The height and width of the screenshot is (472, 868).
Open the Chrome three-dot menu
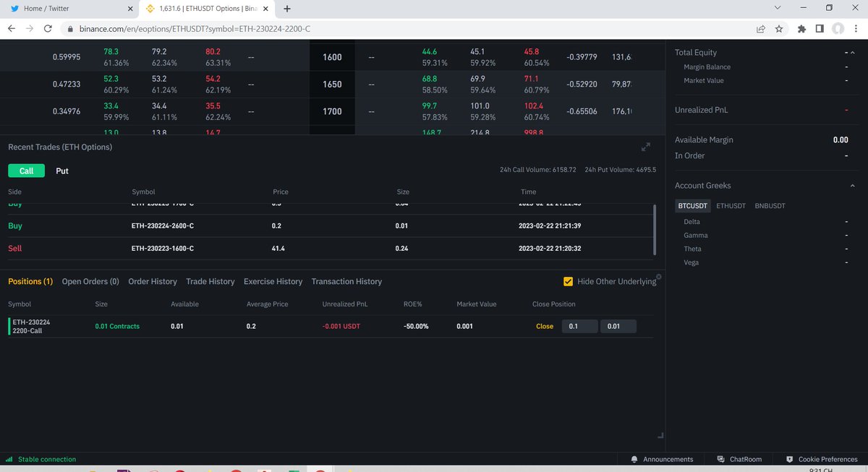[x=856, y=29]
